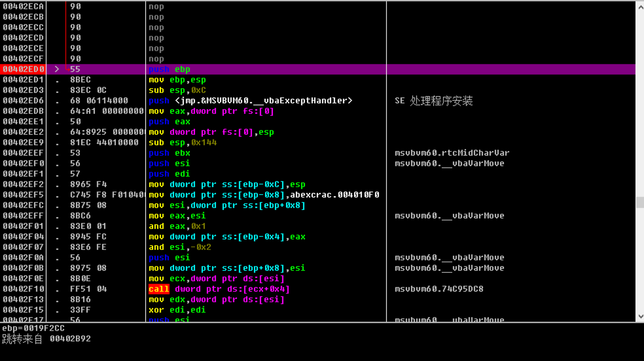This screenshot has width=644, height=361.
Task: Click address 00402ECA at the top
Action: [23, 7]
